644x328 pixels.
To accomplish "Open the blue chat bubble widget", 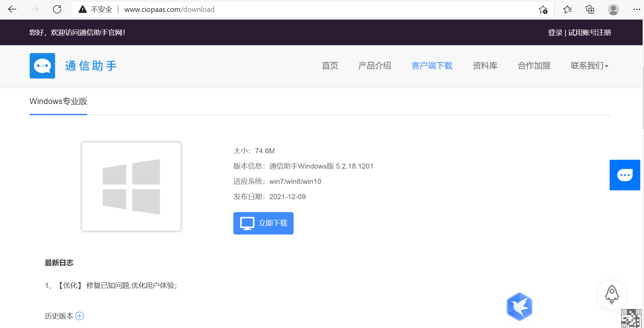I will [x=625, y=175].
